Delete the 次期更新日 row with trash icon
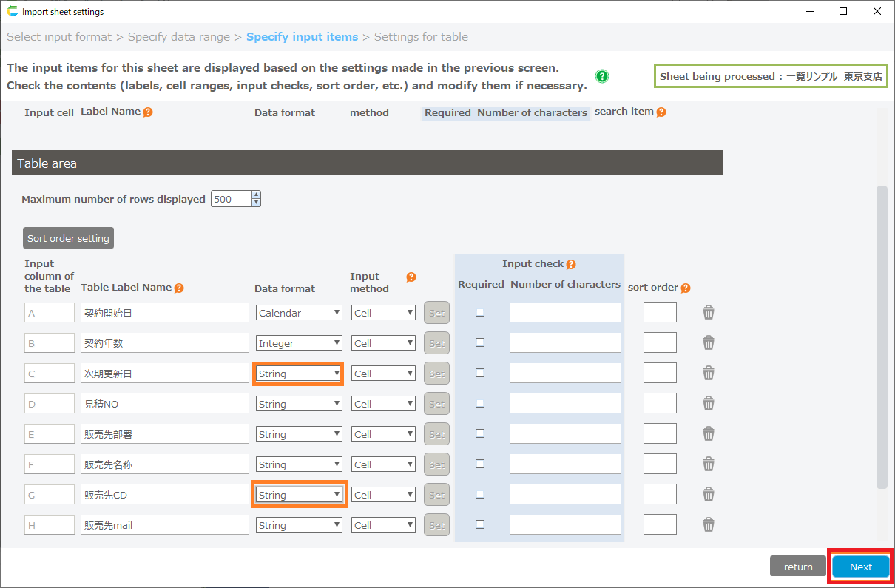Screen dimensions: 895x588 708,374
